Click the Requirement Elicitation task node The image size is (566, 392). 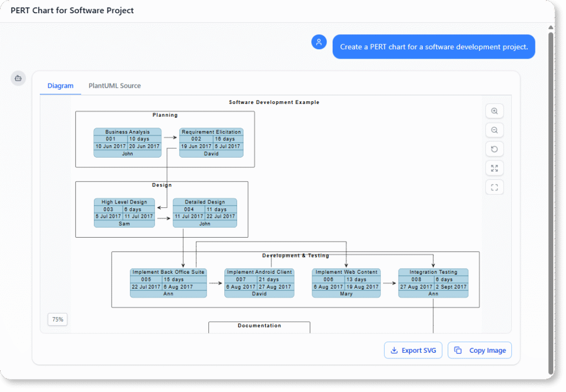211,143
